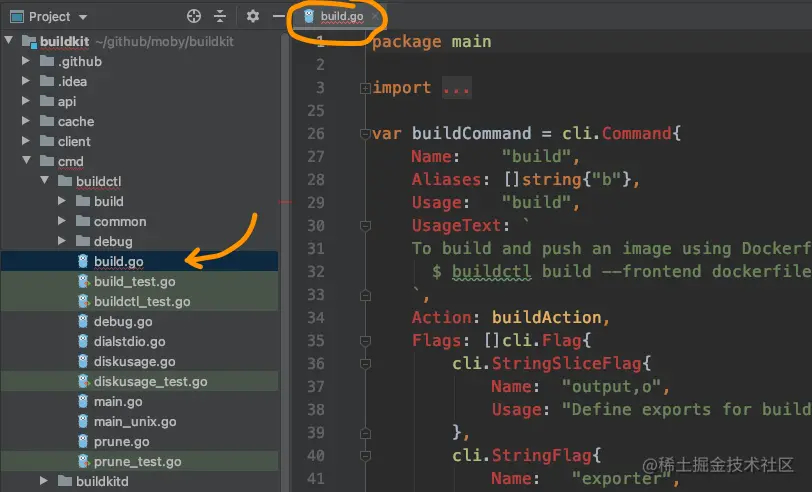
Task: Close the build.go editor tab
Action: point(375,17)
